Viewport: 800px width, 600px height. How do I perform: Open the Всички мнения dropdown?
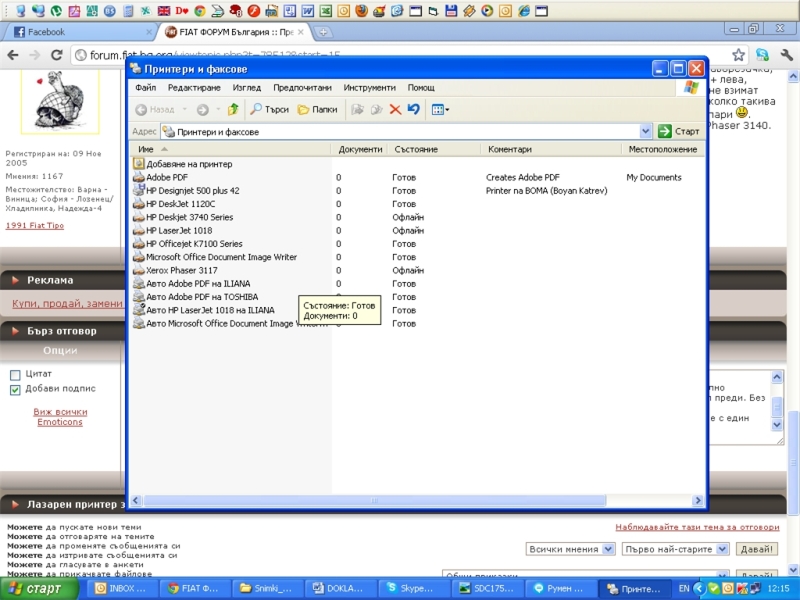tap(570, 549)
